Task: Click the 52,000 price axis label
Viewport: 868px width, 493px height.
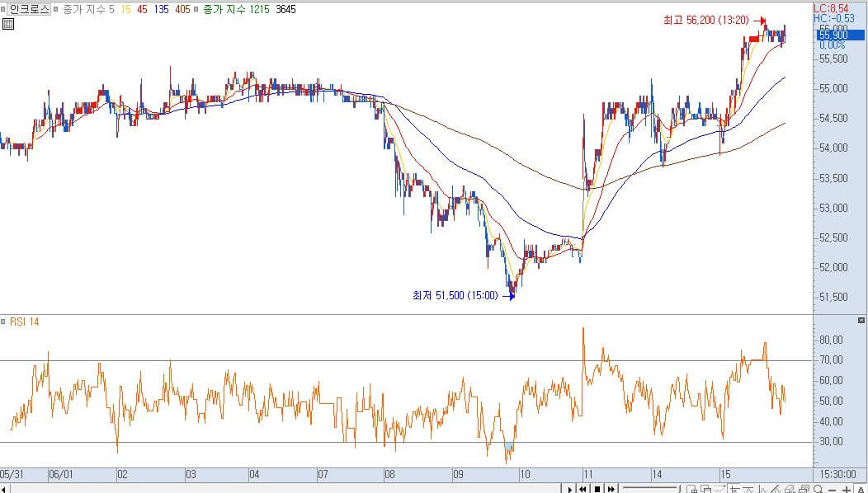Action: click(x=833, y=267)
